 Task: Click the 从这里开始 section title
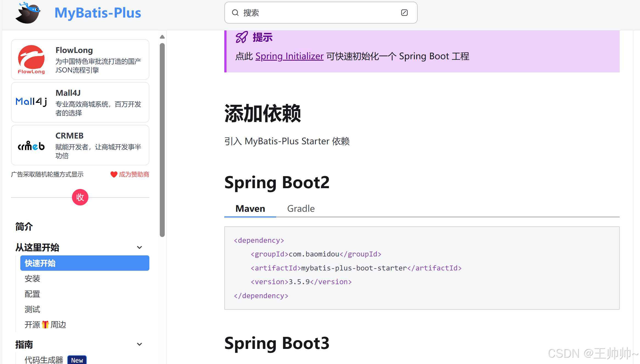pos(37,247)
